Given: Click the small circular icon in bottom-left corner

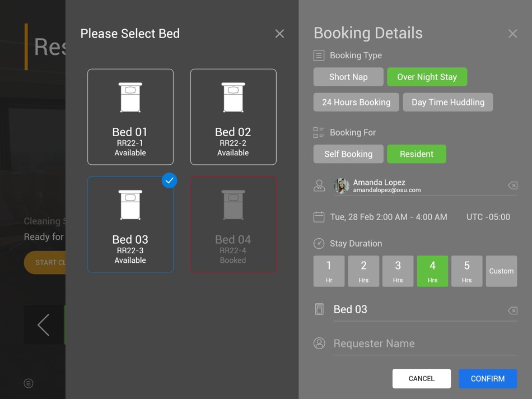Looking at the screenshot, I should [29, 383].
